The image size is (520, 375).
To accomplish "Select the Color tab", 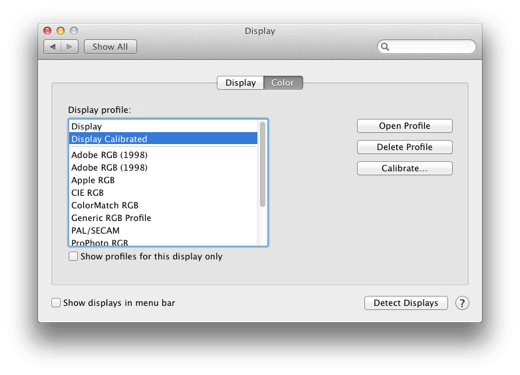I will coord(283,83).
